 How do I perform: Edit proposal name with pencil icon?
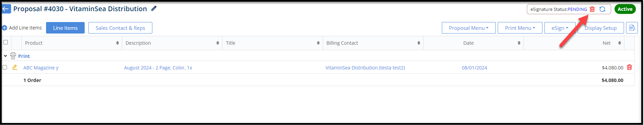click(x=154, y=8)
